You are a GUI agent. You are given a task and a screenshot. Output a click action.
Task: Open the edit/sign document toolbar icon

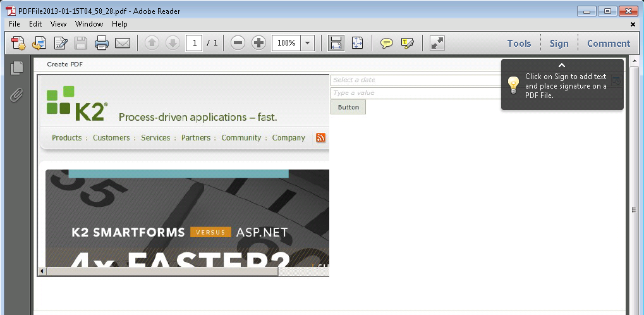pos(61,43)
